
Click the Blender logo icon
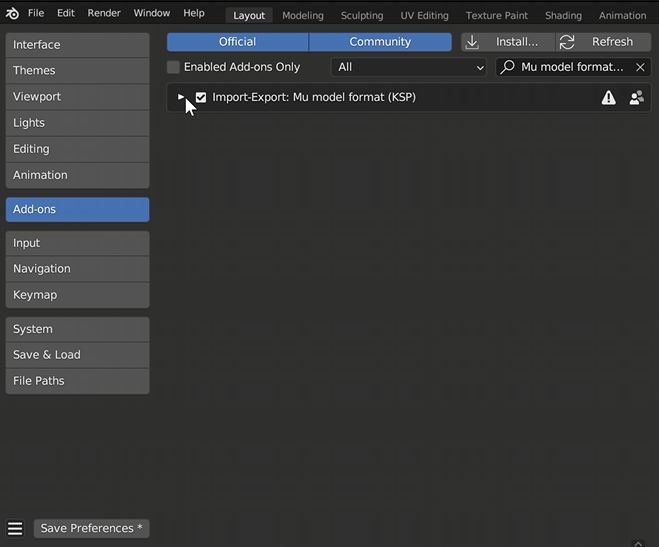(12, 13)
